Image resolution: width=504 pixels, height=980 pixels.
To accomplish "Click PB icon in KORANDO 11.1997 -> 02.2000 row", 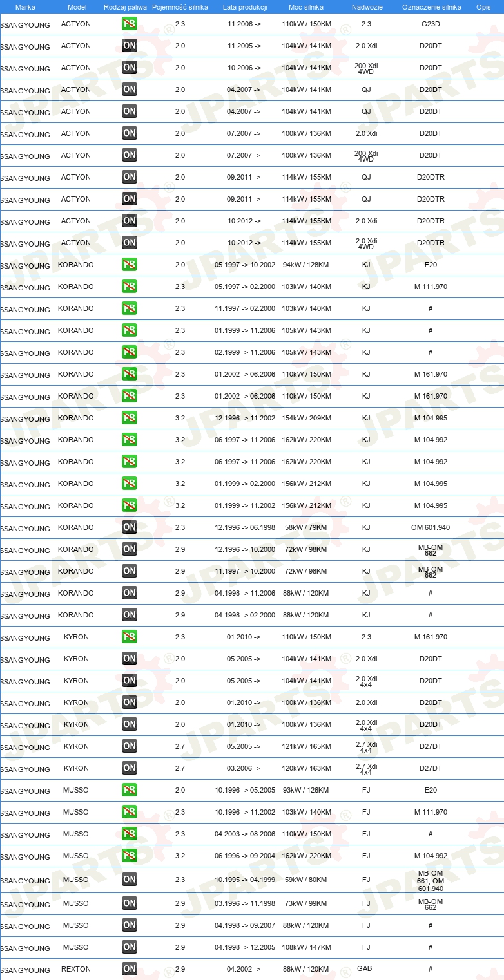I will pos(130,308).
